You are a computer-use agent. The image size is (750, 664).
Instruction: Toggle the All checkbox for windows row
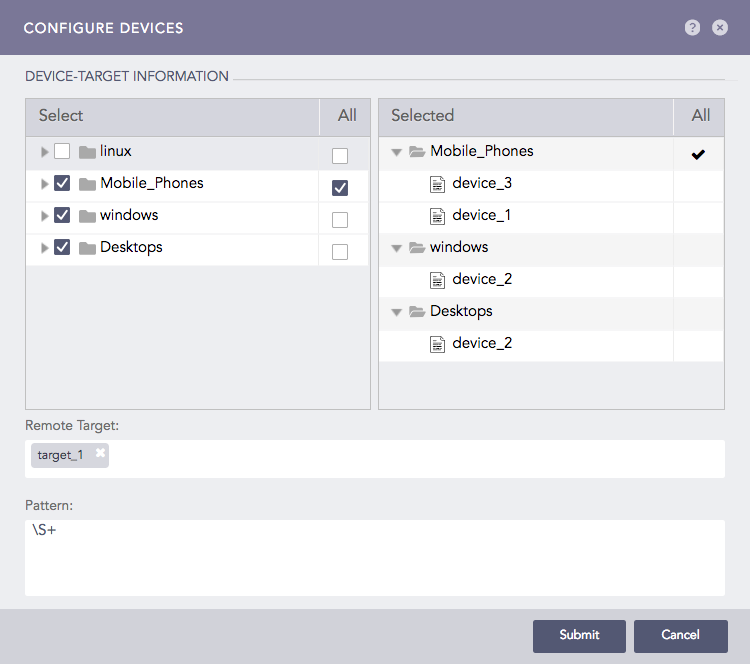tap(340, 220)
